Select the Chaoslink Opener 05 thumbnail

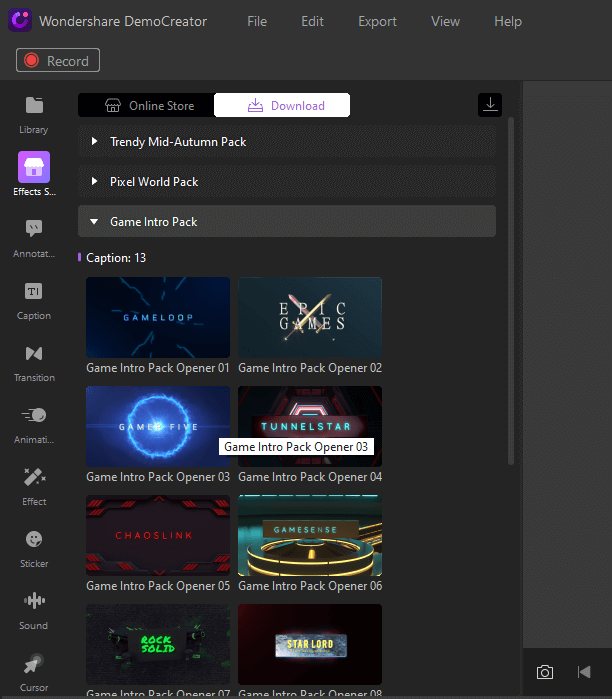(x=158, y=535)
